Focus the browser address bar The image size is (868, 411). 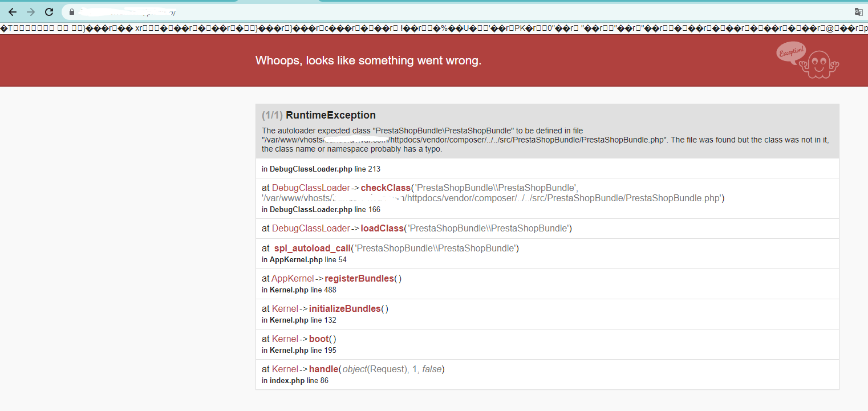coord(456,11)
